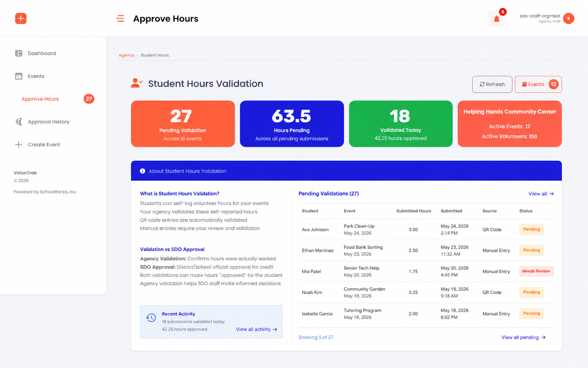Open the Hours Pending 63.5 card

(x=292, y=124)
